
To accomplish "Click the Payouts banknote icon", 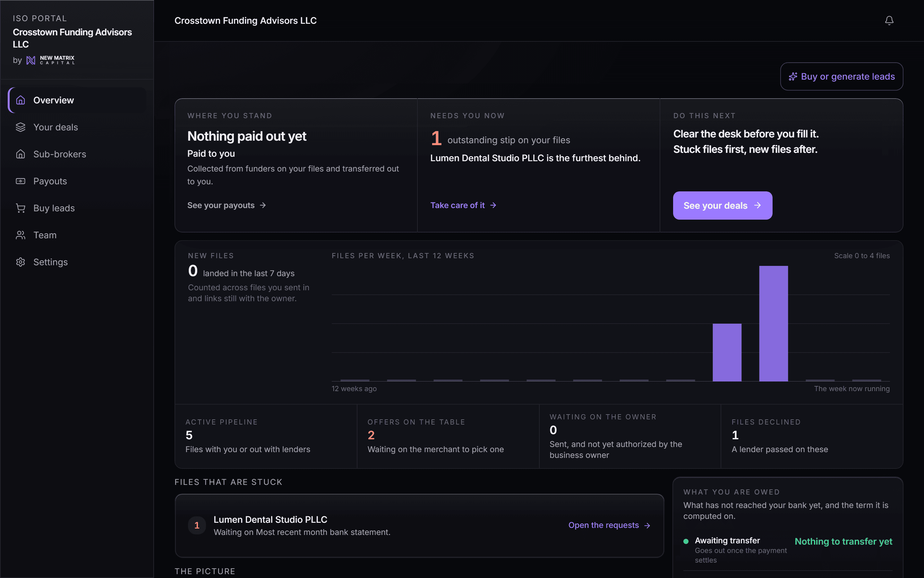I will pyautogui.click(x=21, y=181).
